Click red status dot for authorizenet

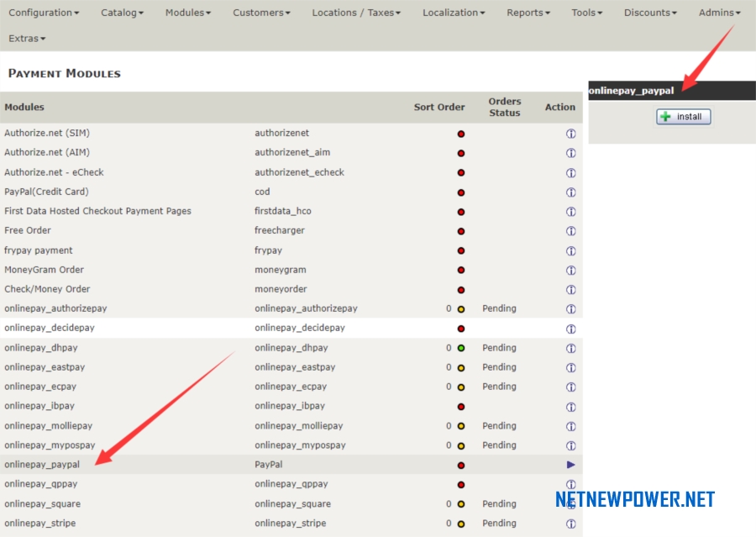point(461,134)
